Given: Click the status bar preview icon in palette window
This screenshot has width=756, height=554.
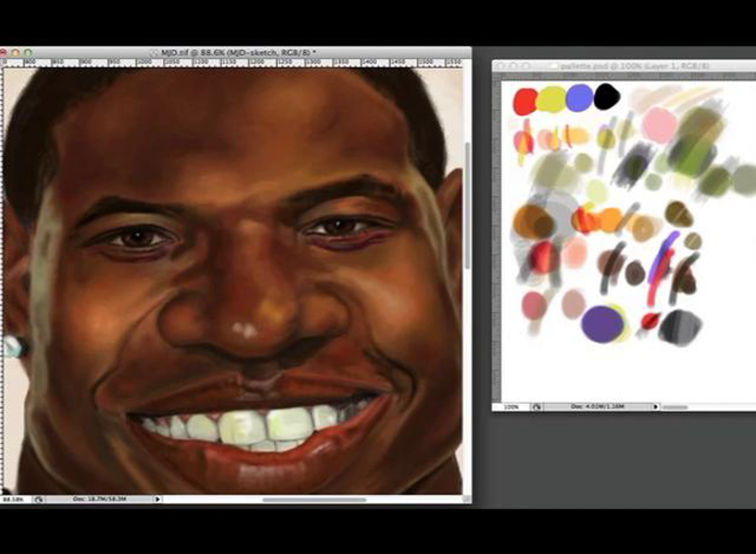Looking at the screenshot, I should pos(537,407).
